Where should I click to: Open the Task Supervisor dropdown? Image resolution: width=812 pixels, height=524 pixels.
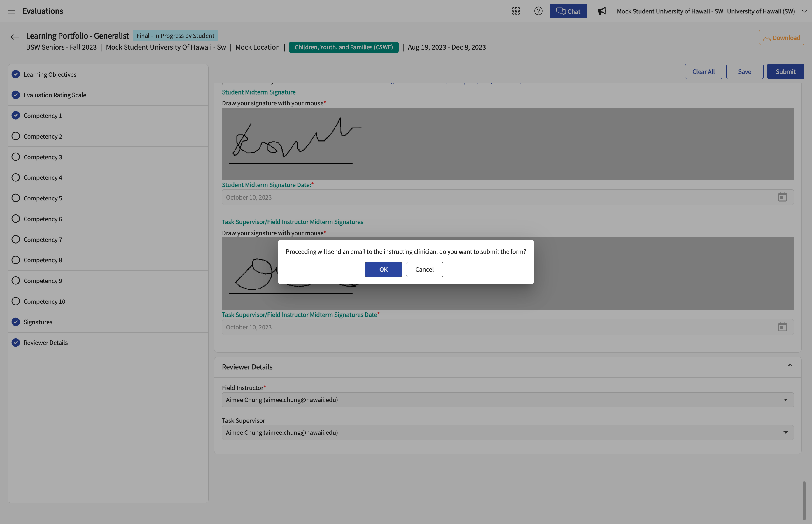coord(508,432)
